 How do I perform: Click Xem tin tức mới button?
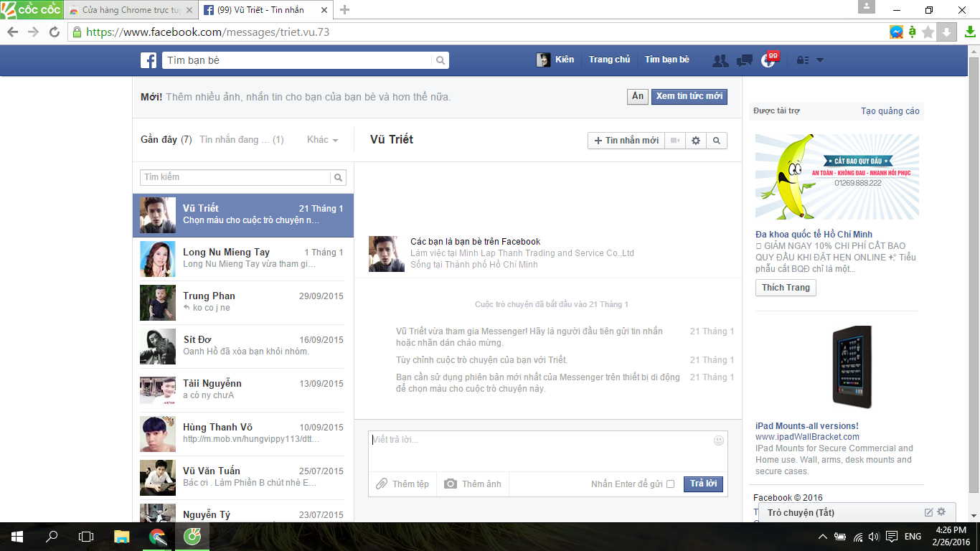point(689,96)
